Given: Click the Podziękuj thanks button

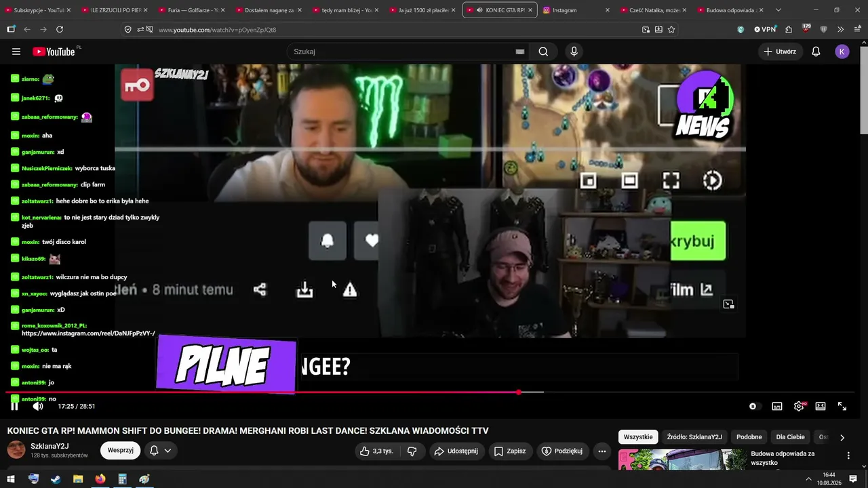Looking at the screenshot, I should coord(562,451).
